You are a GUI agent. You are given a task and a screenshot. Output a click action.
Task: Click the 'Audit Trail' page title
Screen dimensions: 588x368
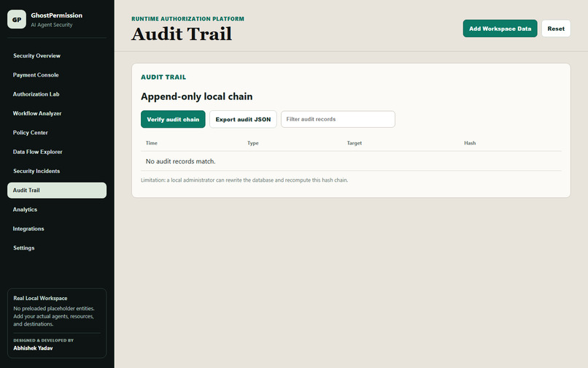pos(182,34)
